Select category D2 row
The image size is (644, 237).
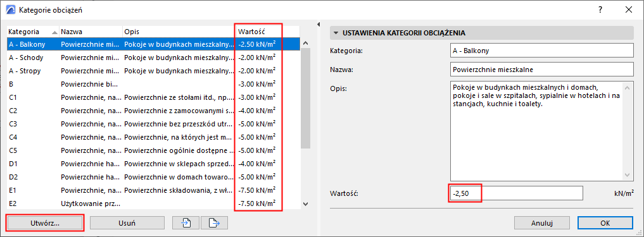154,177
